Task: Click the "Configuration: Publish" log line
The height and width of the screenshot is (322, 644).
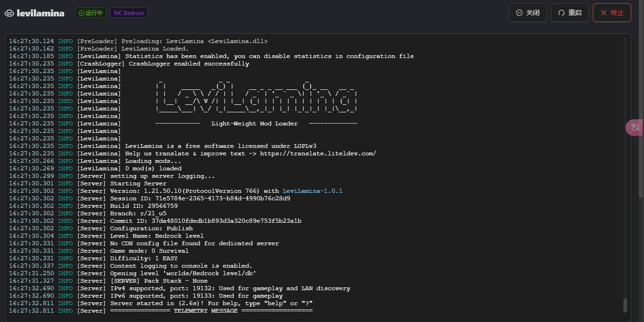Action: click(x=101, y=228)
